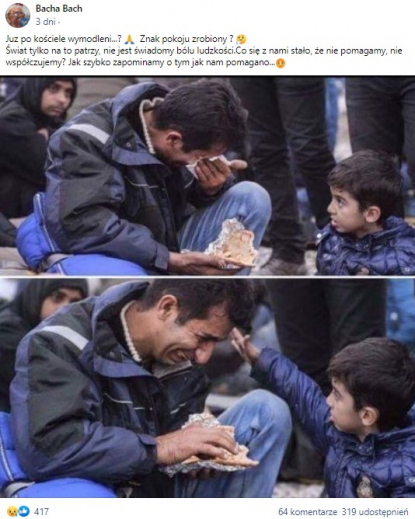Open Bacha Bach's profile picture avatar
The height and width of the screenshot is (519, 415).
[x=17, y=15]
